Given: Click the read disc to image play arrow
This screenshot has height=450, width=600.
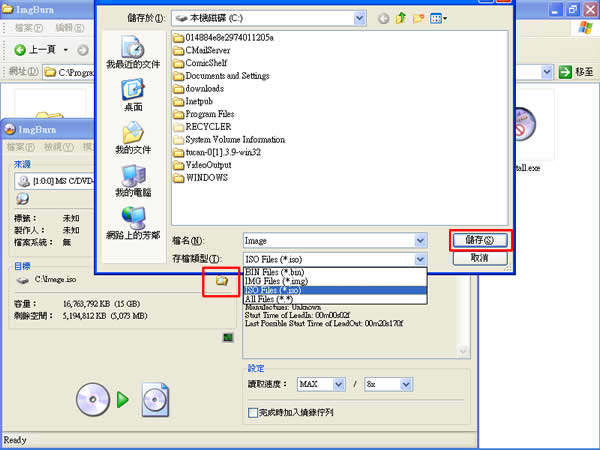Looking at the screenshot, I should tap(122, 400).
